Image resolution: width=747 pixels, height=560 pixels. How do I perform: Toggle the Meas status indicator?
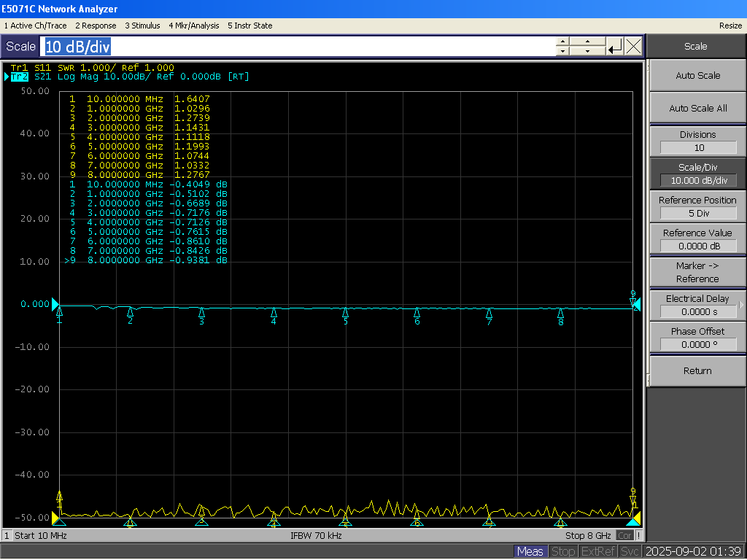[530, 552]
